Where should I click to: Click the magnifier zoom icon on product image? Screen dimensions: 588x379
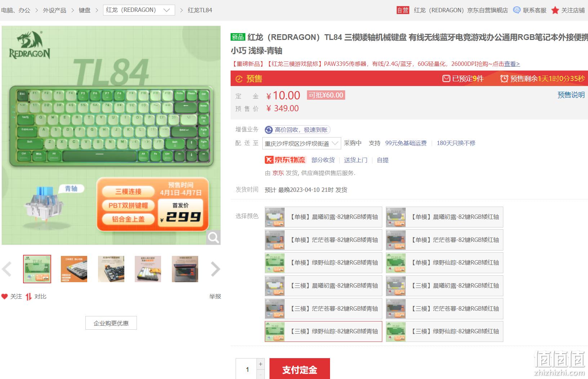click(x=213, y=238)
